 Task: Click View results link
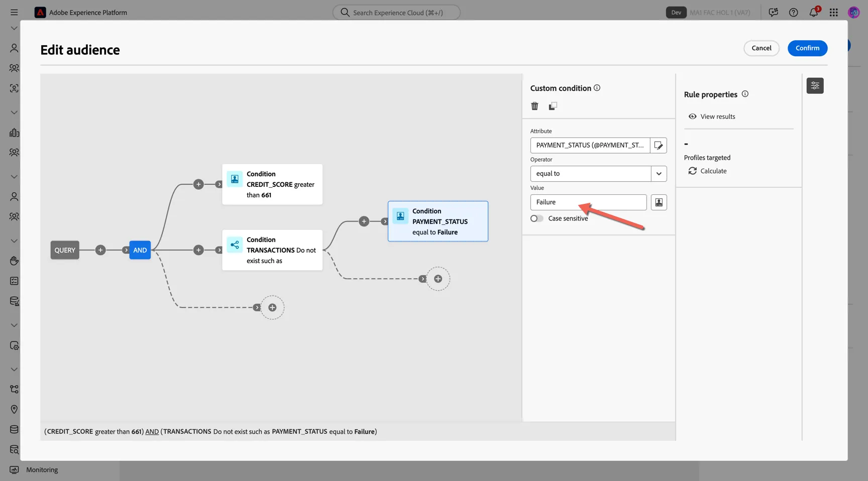(712, 116)
